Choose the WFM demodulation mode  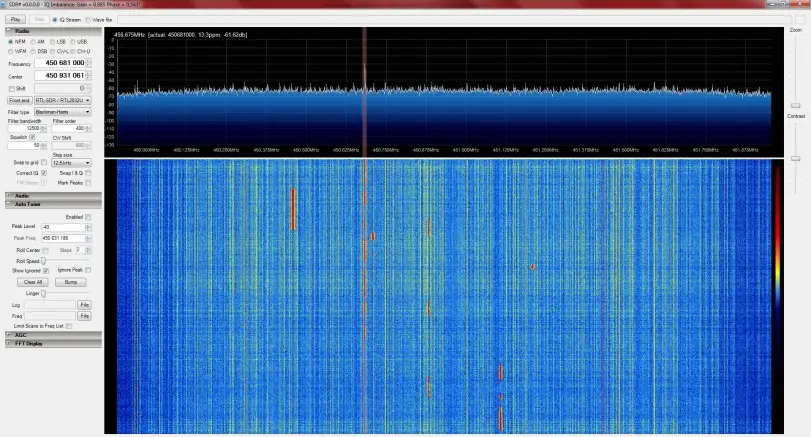[x=11, y=50]
